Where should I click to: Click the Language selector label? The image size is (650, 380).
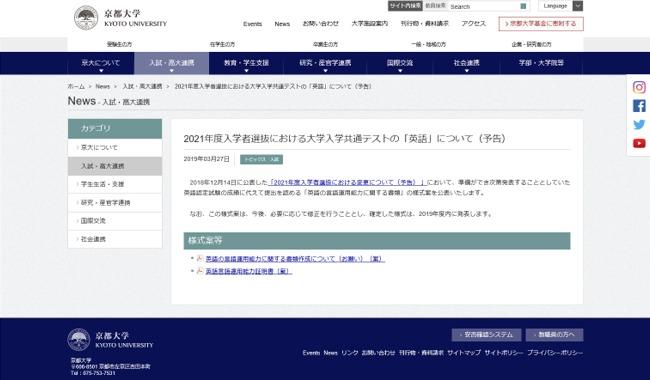click(x=555, y=6)
